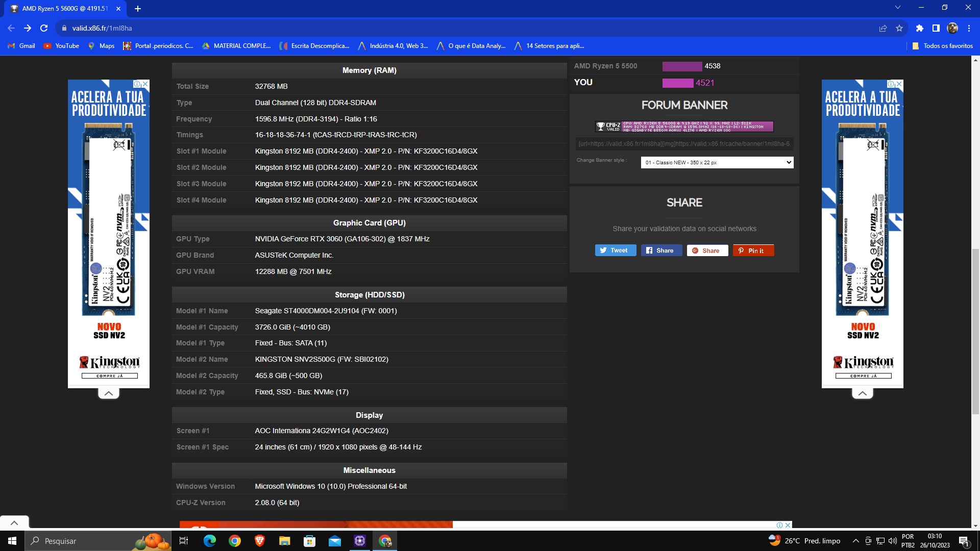Switch to the active Chrome window on the taskbar

(x=385, y=541)
